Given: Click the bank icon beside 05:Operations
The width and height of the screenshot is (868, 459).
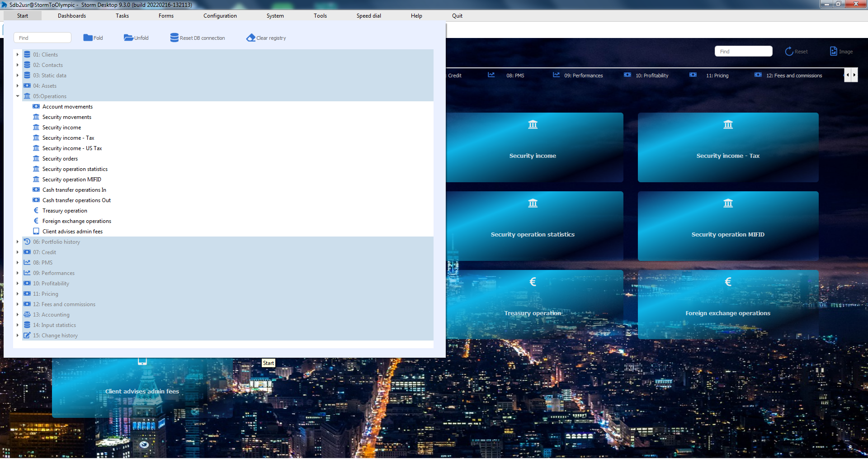Looking at the screenshot, I should pos(27,96).
